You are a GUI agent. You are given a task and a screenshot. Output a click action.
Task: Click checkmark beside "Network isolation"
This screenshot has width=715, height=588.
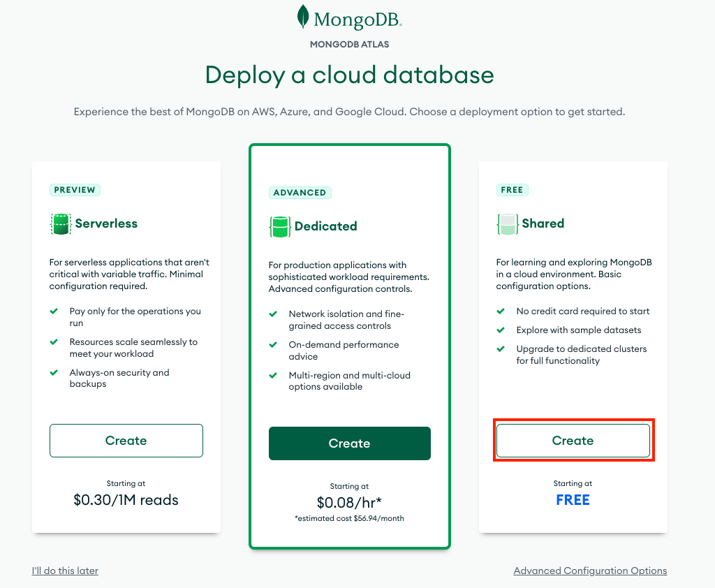273,314
